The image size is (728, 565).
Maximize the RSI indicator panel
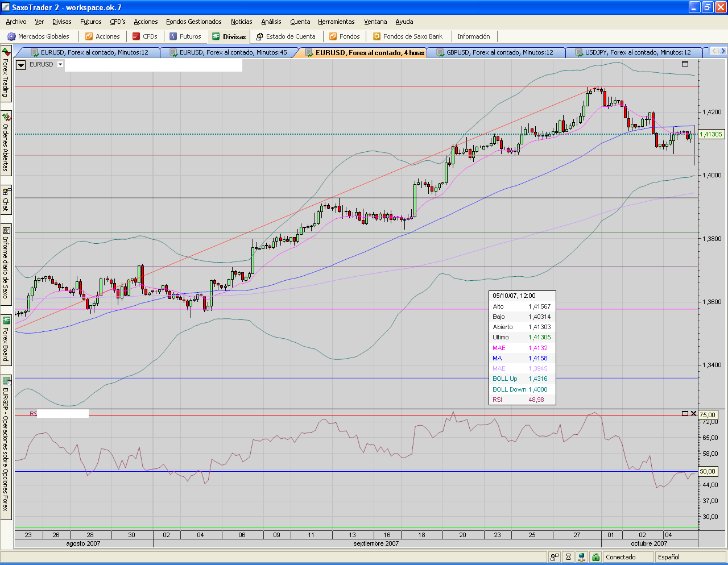[685, 414]
